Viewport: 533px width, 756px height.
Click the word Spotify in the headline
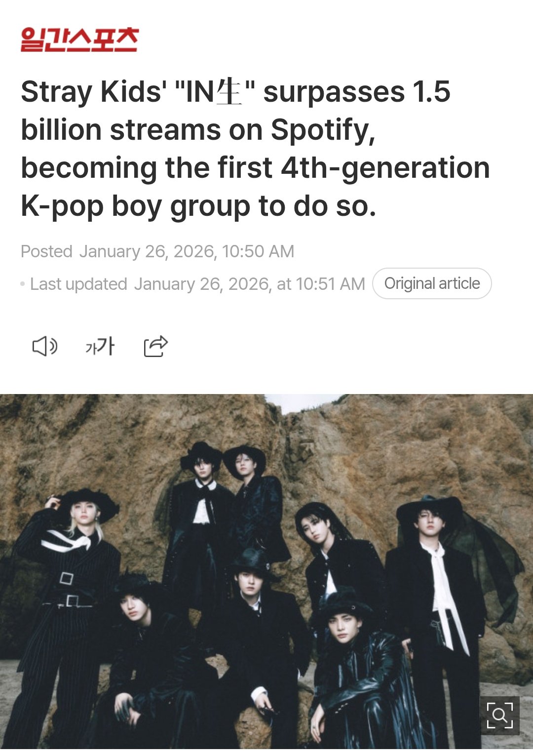pos(323,130)
